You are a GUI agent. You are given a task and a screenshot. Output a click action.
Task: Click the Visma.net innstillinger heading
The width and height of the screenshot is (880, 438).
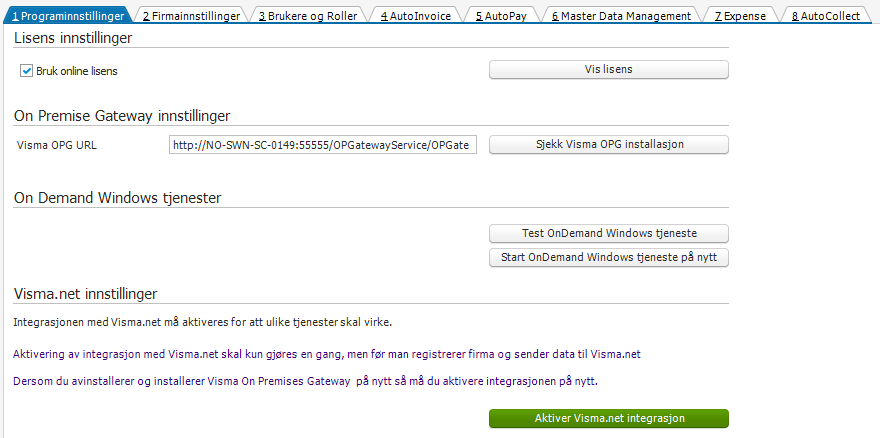(85, 294)
